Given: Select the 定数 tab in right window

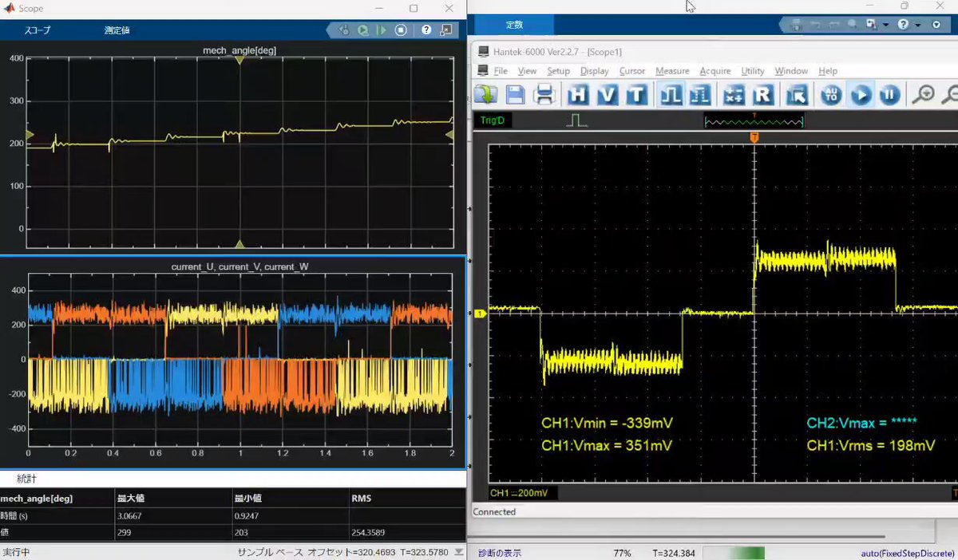Looking at the screenshot, I should point(516,25).
